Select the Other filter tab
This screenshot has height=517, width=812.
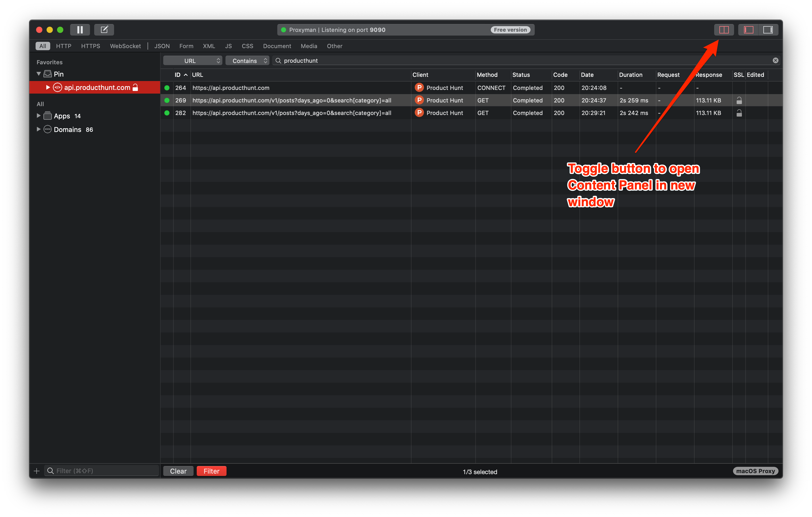(x=335, y=46)
